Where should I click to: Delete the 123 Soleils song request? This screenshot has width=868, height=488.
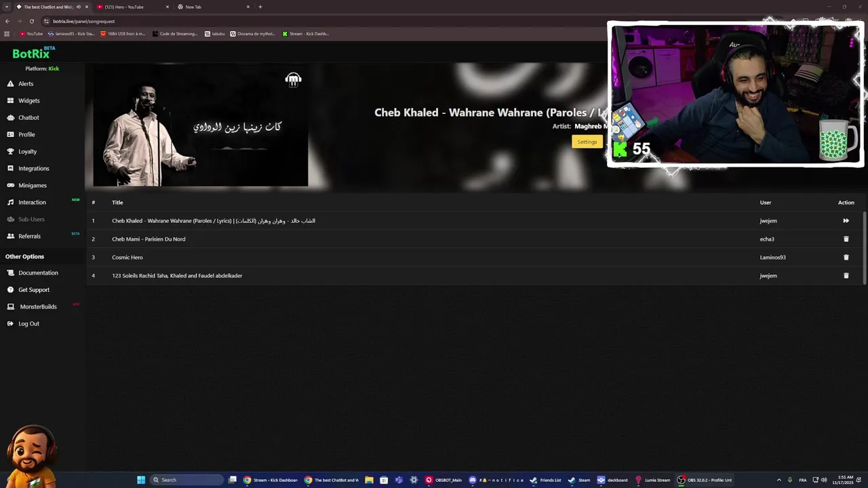(846, 275)
